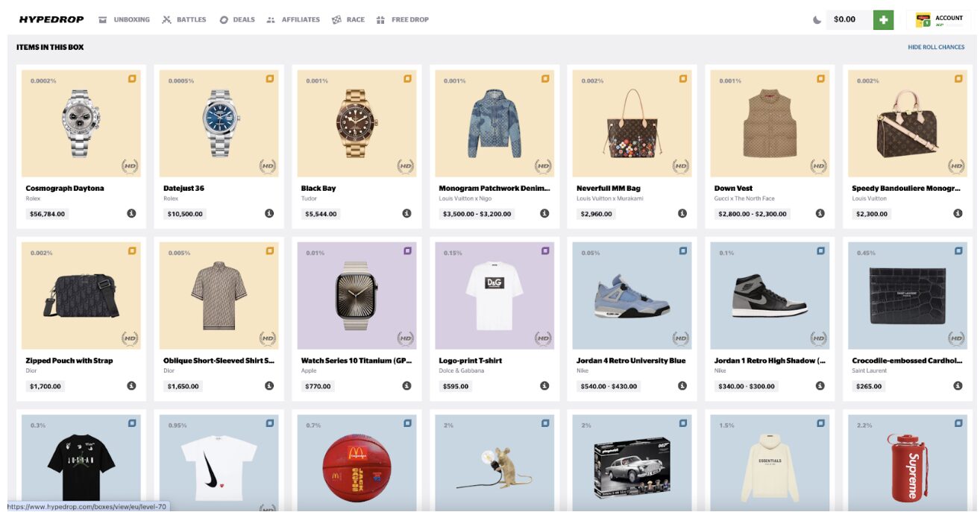
Task: Open the Race page
Action: [348, 19]
